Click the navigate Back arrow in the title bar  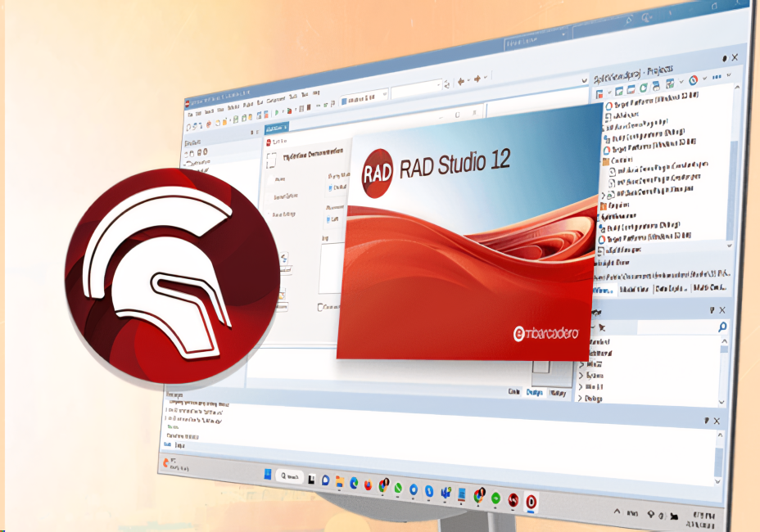[x=460, y=81]
